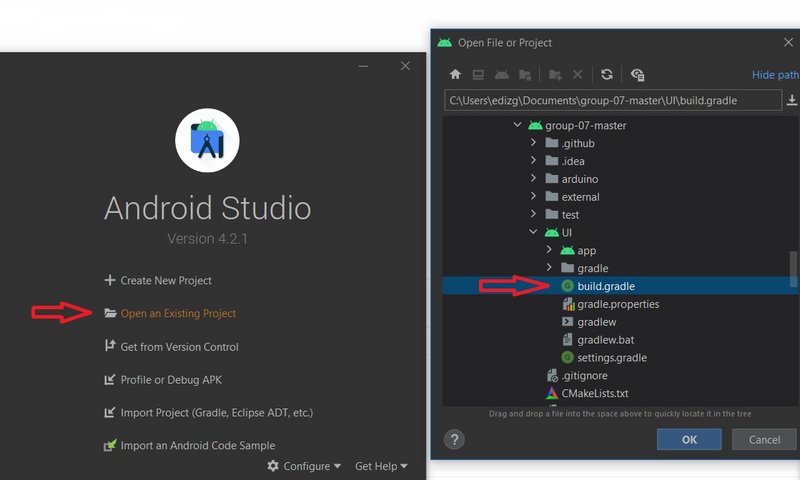Jump to Desktop directory icon
The image size is (800, 480).
click(x=478, y=75)
